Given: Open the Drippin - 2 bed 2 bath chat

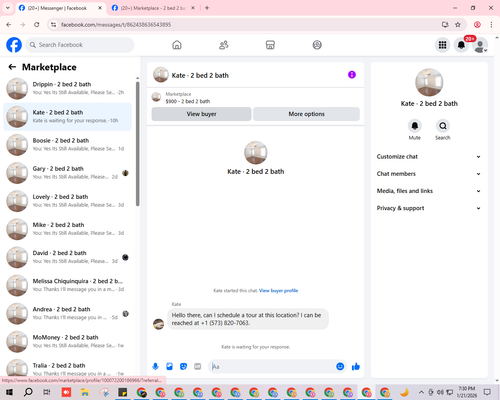Looking at the screenshot, I should (67, 89).
